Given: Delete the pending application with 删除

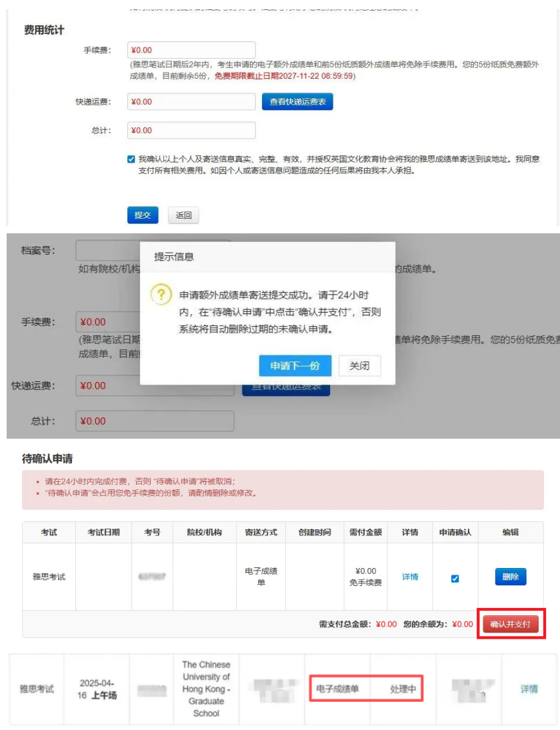Looking at the screenshot, I should click(511, 577).
